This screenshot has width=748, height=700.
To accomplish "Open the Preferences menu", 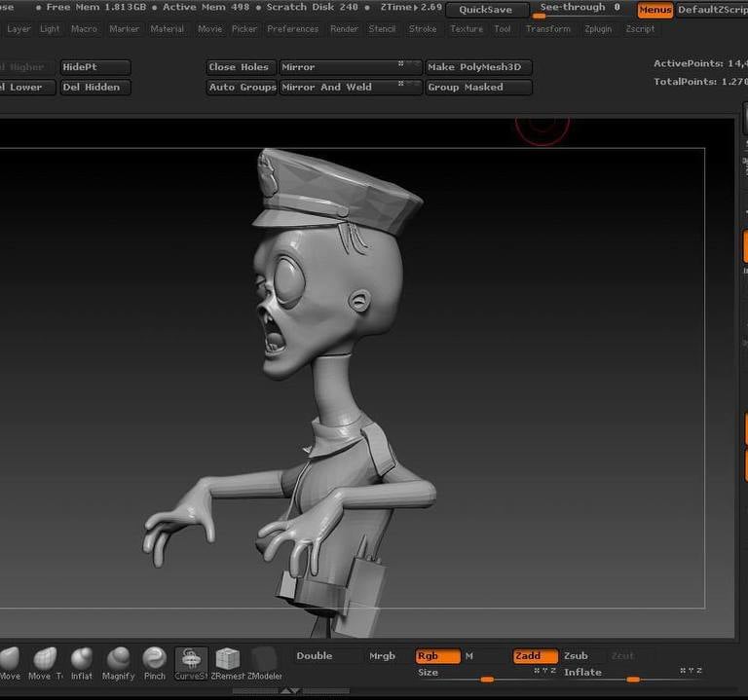I will coord(292,29).
